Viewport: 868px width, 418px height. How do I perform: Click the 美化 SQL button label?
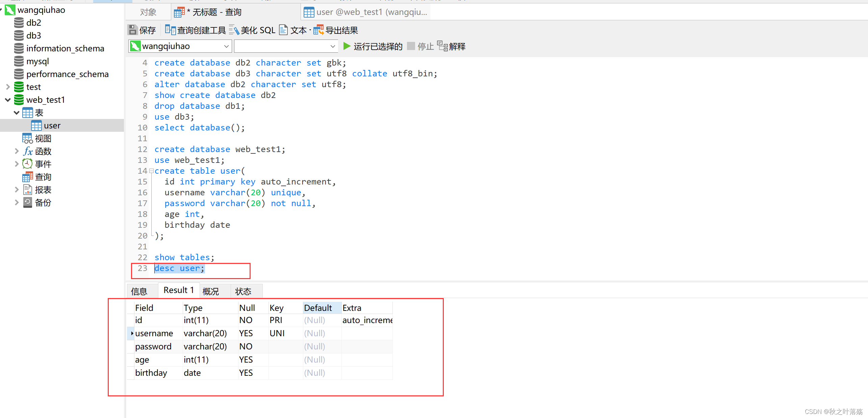tap(258, 30)
